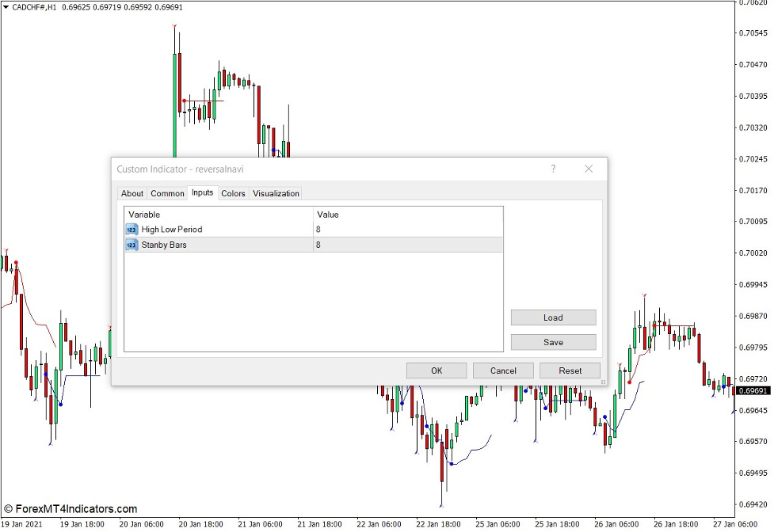Screen dimensions: 774x532
Task: Open the About tab
Action: (x=132, y=193)
